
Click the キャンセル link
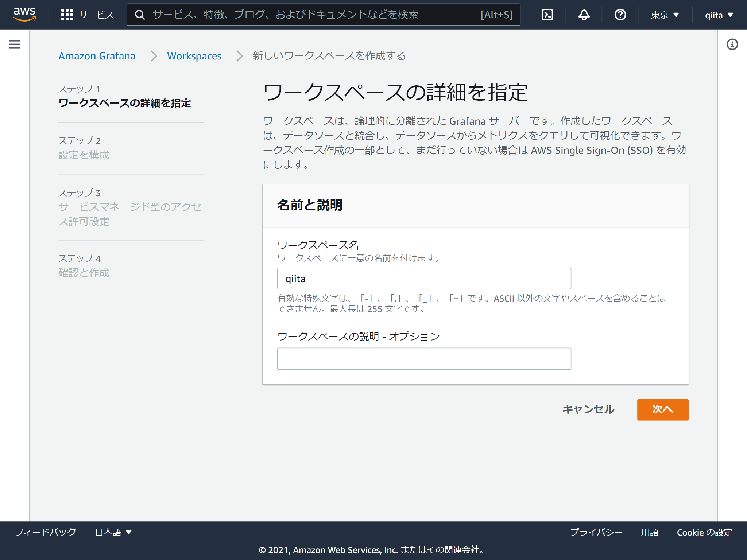(588, 409)
